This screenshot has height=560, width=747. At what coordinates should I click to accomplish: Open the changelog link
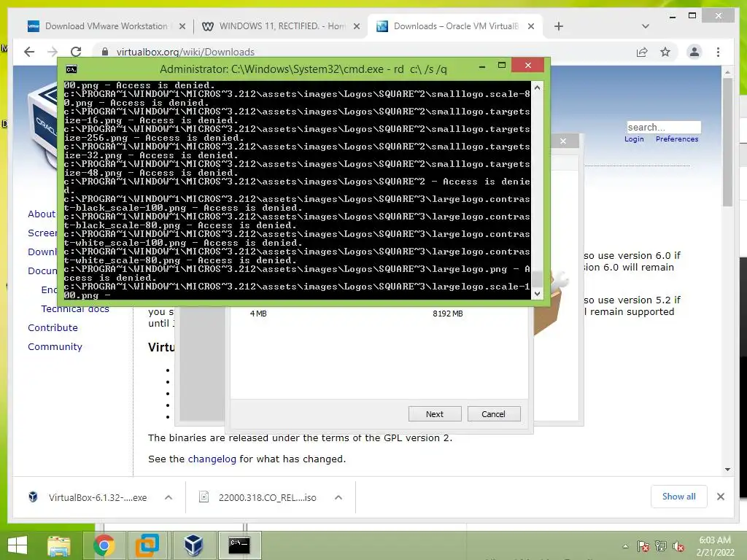212,459
